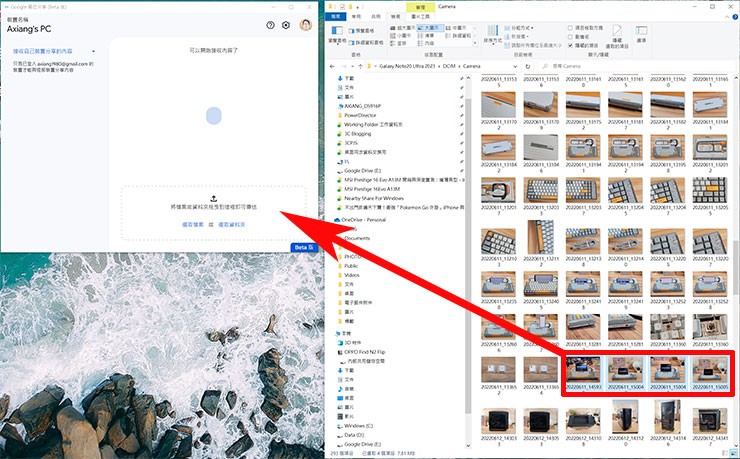Click the Search Camera field
This screenshot has height=459, width=740.
pos(637,67)
